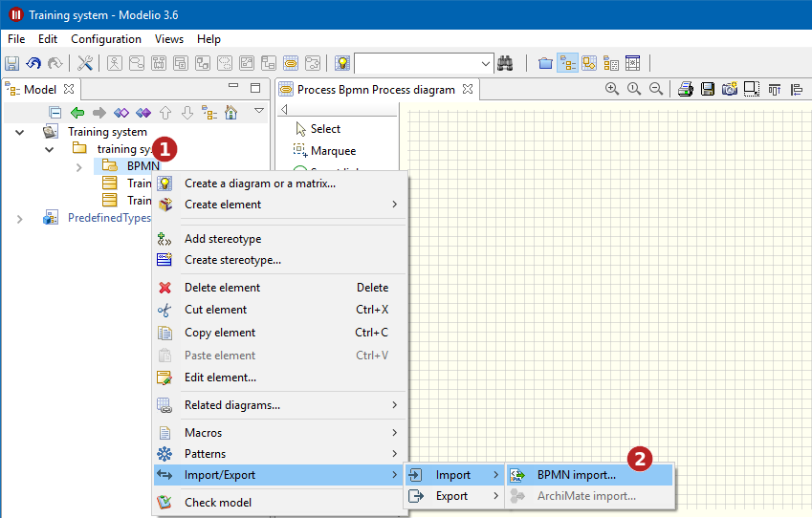
Task: Open the Views menu
Action: [x=169, y=39]
